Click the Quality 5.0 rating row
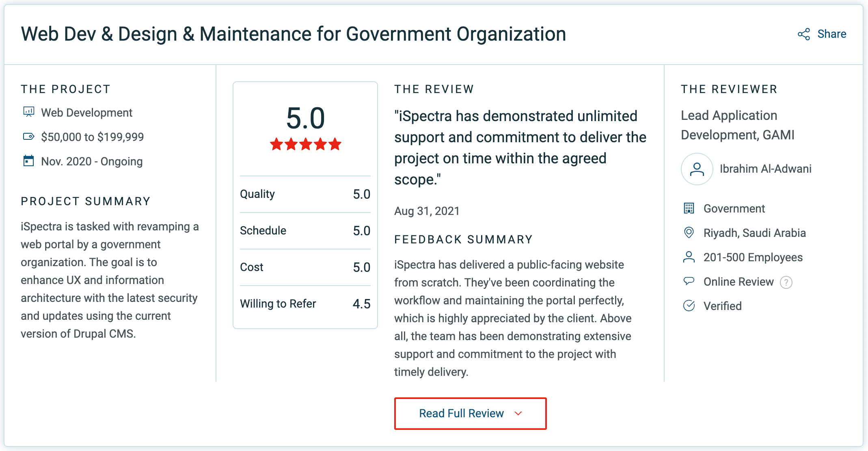 [305, 194]
